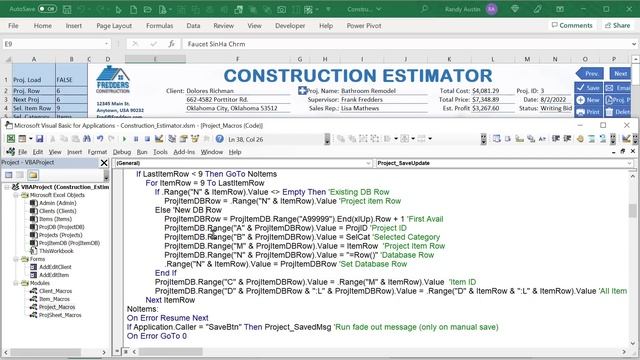This screenshot has height=360, width=640.
Task: Open the Excel Power Pivot tab
Action: (364, 25)
